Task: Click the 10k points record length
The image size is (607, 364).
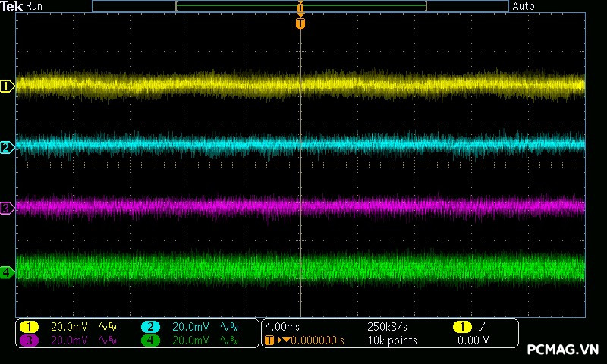Action: tap(391, 340)
